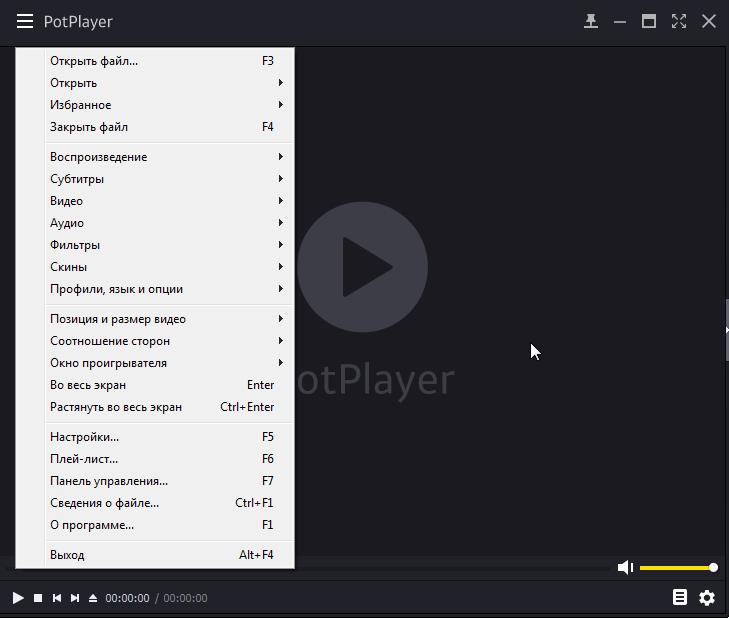Open settings via the gear icon
The width and height of the screenshot is (729, 619).
(707, 598)
